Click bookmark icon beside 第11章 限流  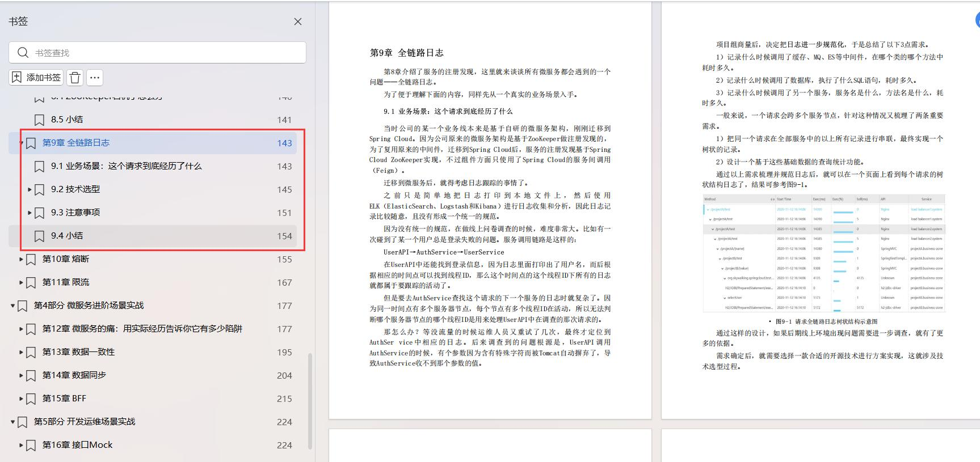31,282
